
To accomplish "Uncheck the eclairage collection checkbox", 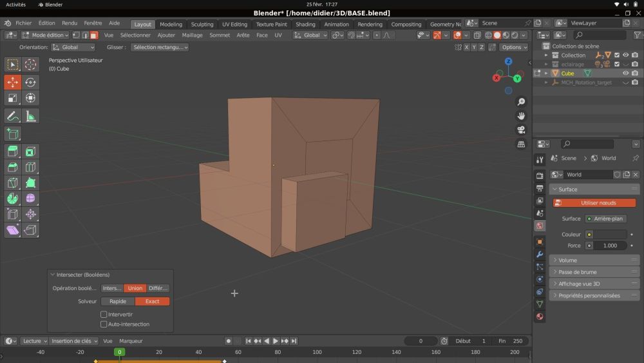I will tap(616, 64).
